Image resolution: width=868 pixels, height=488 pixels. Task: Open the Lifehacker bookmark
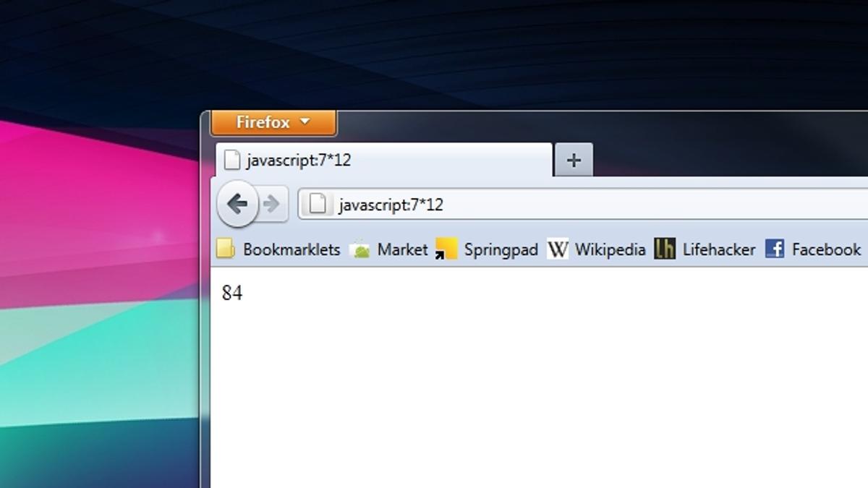[705, 249]
